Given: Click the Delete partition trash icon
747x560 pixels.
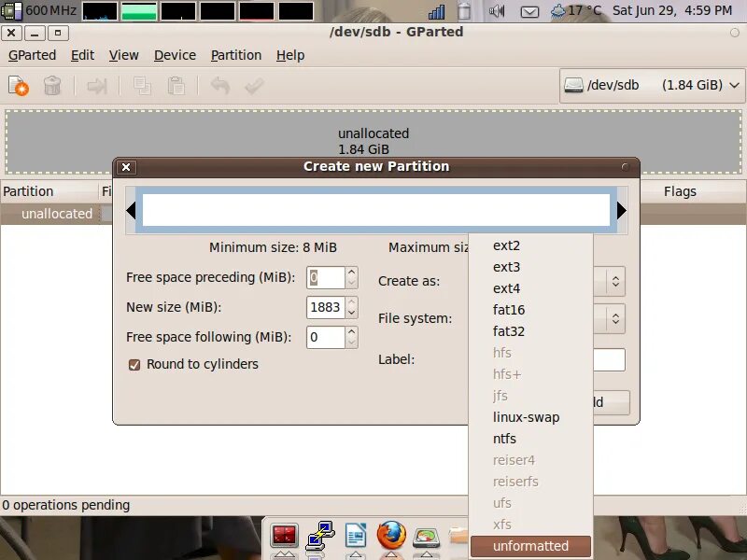Looking at the screenshot, I should tap(52, 86).
